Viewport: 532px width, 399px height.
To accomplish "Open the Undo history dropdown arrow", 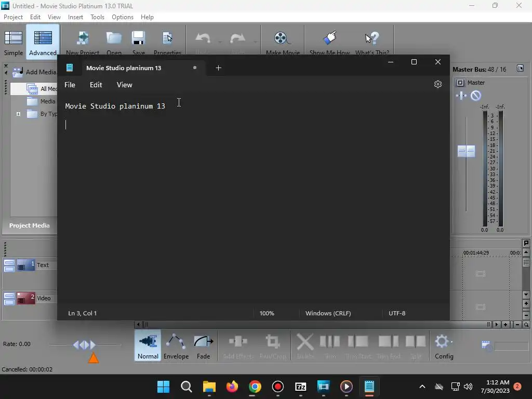I will coord(220,42).
